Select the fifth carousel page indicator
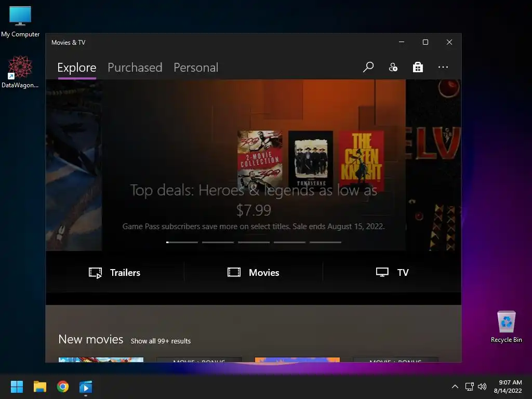The image size is (532, 399). click(325, 242)
